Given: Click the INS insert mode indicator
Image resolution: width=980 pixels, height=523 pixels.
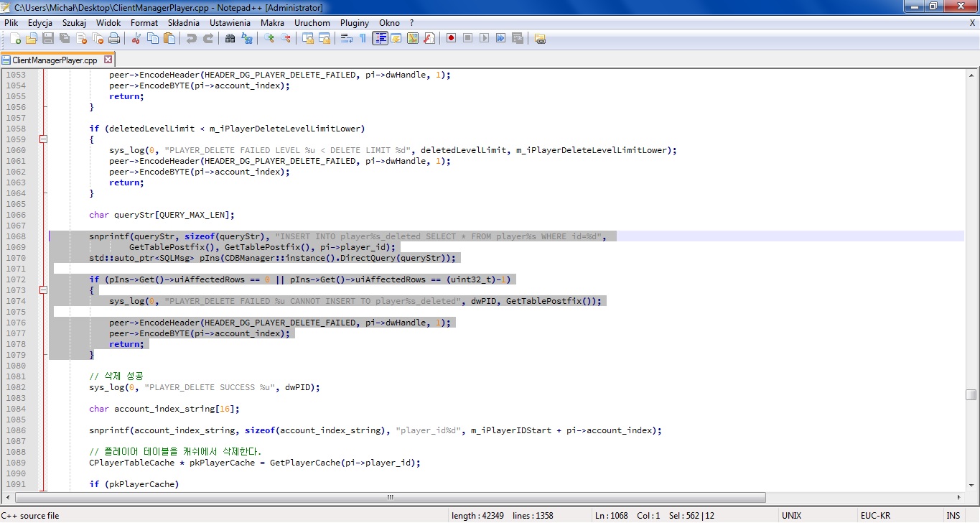Looking at the screenshot, I should click(x=953, y=516).
